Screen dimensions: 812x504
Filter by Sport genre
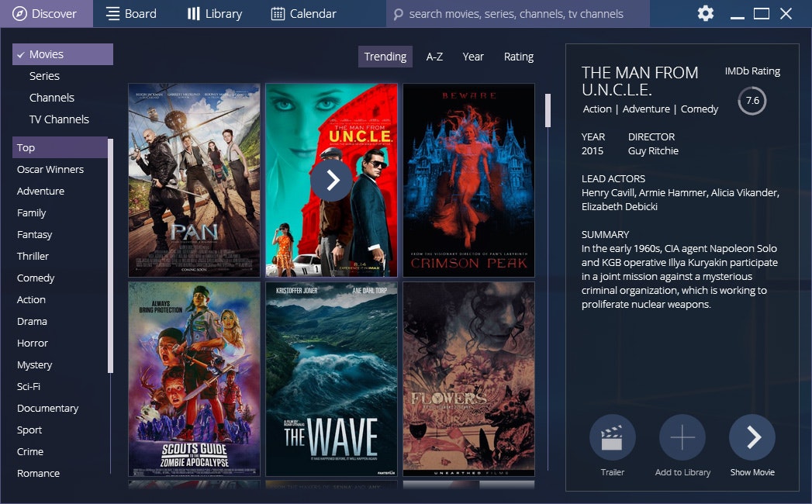(x=29, y=430)
